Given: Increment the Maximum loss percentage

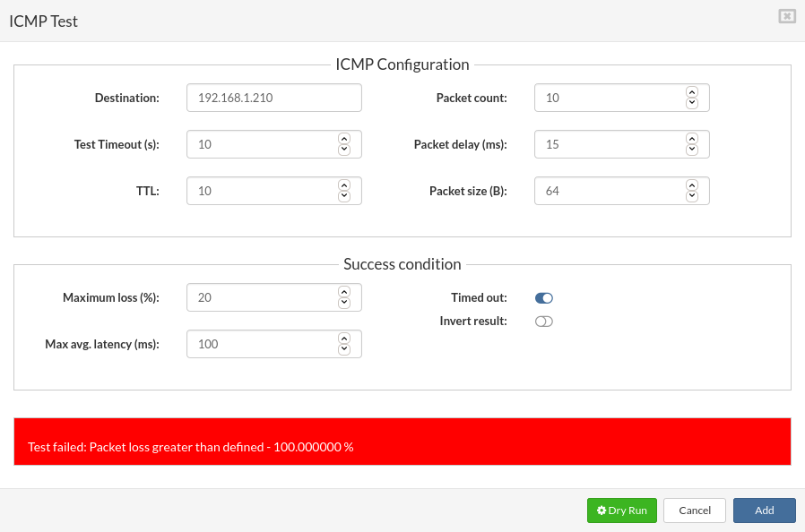Looking at the screenshot, I should [343, 292].
